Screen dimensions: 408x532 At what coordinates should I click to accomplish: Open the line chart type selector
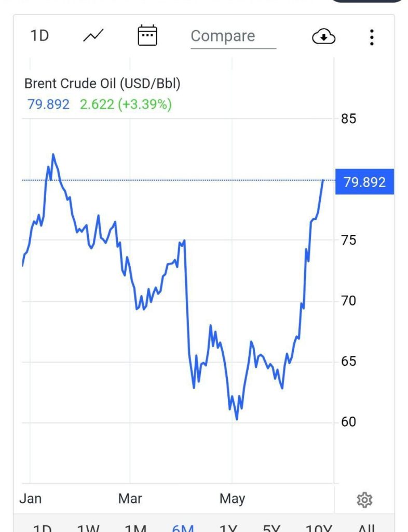[x=93, y=36]
